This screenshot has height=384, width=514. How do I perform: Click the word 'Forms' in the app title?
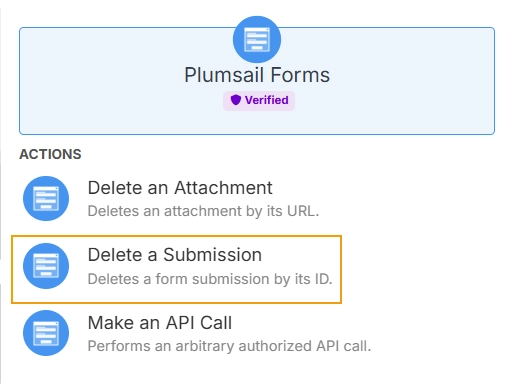pyautogui.click(x=300, y=75)
